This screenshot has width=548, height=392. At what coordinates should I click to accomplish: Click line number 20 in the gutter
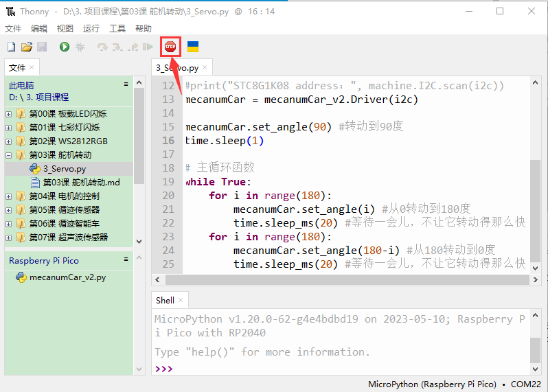click(168, 196)
